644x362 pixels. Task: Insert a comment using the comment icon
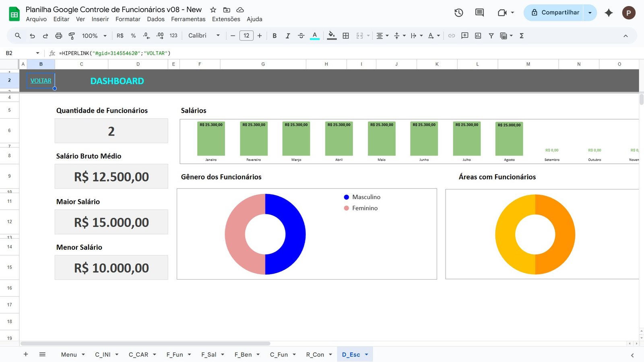pos(464,36)
